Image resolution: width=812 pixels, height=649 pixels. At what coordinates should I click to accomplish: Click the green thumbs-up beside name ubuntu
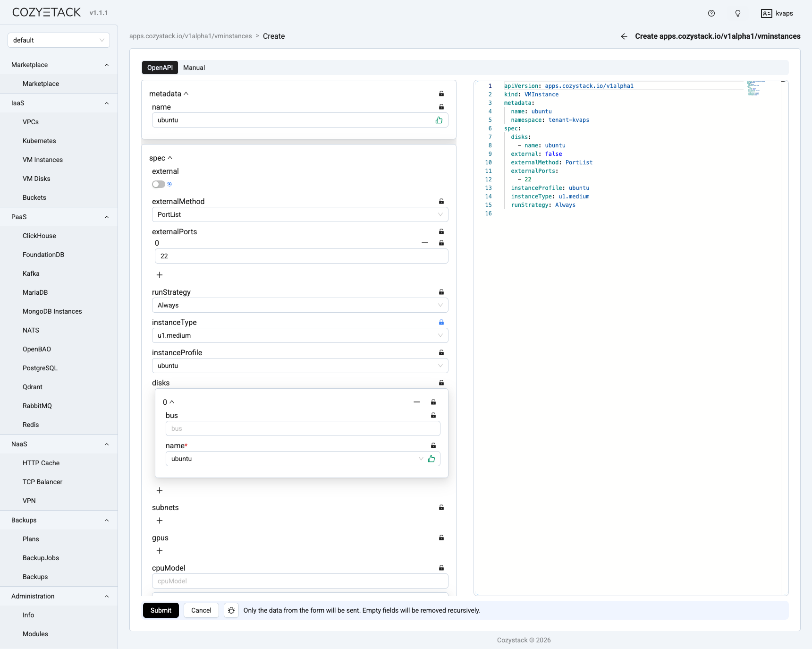click(x=439, y=120)
